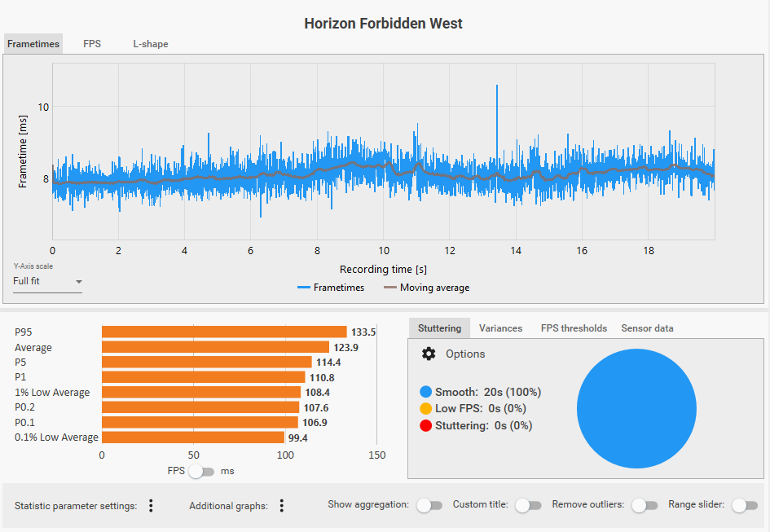The height and width of the screenshot is (532, 770).
Task: Click the blue Smooth legend dot
Action: [x=426, y=392]
